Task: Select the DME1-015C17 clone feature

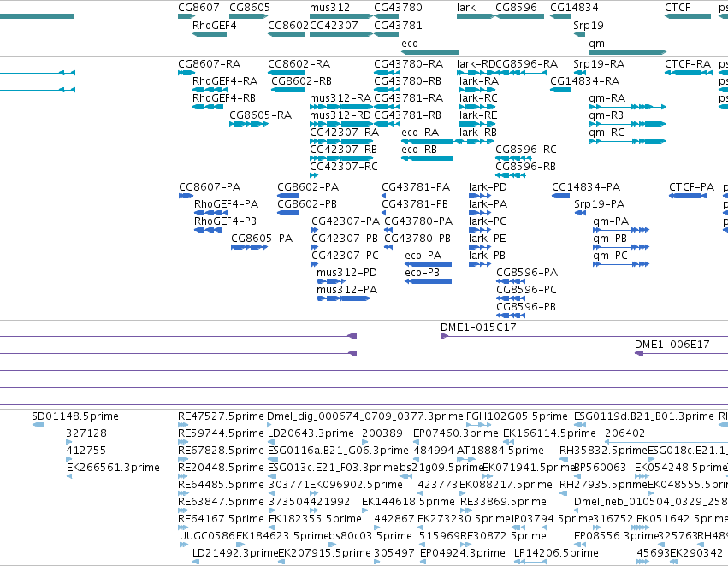Action: point(584,336)
